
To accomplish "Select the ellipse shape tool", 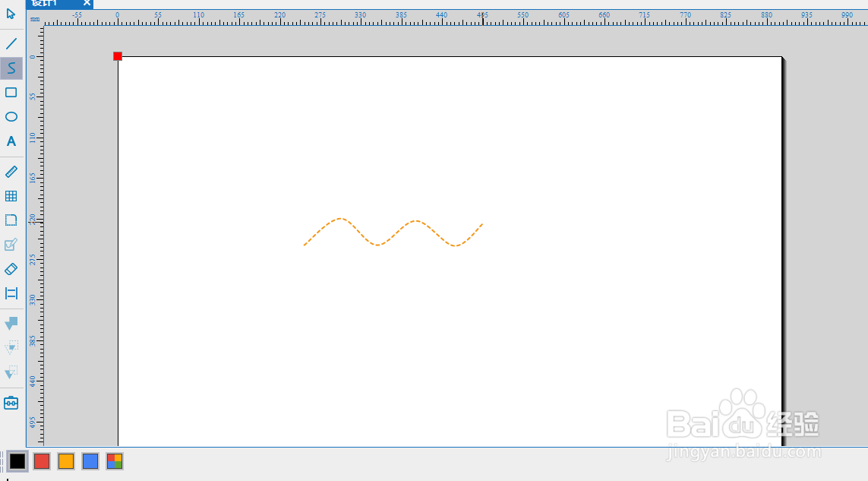I will pyautogui.click(x=11, y=116).
